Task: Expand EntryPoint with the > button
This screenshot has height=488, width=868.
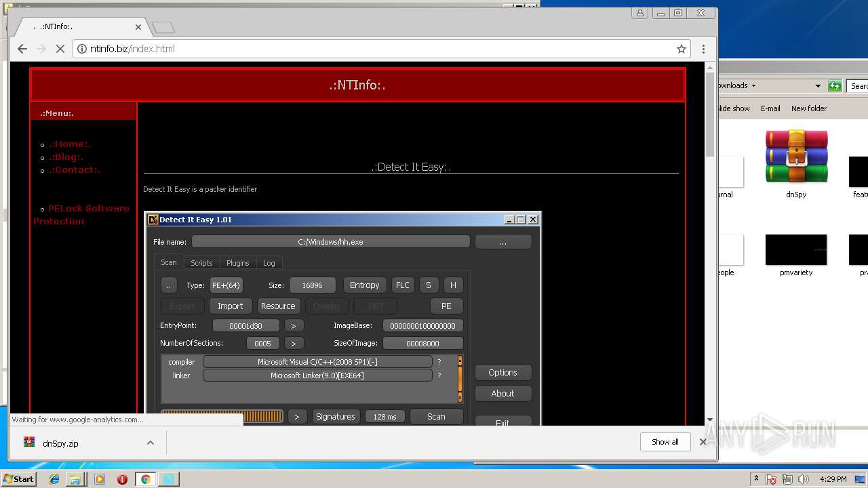Action: click(x=294, y=326)
